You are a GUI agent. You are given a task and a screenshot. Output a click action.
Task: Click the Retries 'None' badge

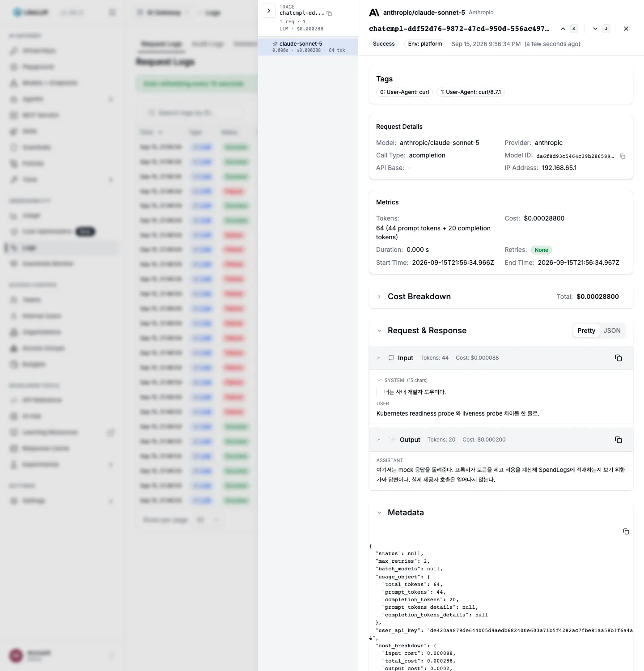[x=541, y=250]
